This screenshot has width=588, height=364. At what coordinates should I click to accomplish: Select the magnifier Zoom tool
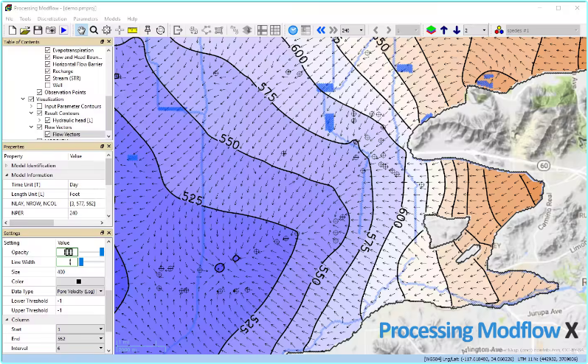(94, 30)
